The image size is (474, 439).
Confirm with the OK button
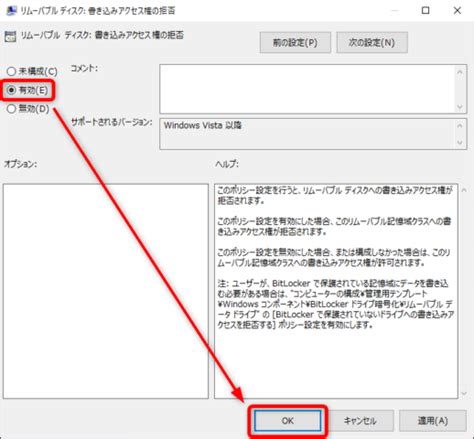[x=288, y=421]
